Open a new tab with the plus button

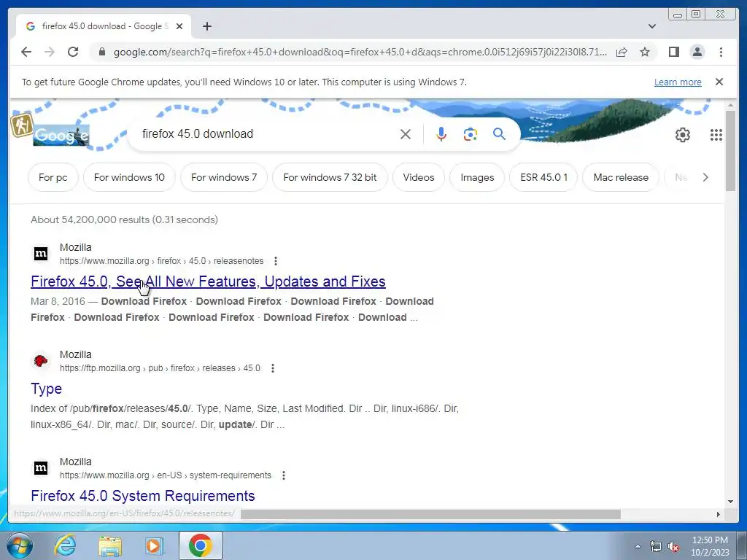click(x=206, y=26)
